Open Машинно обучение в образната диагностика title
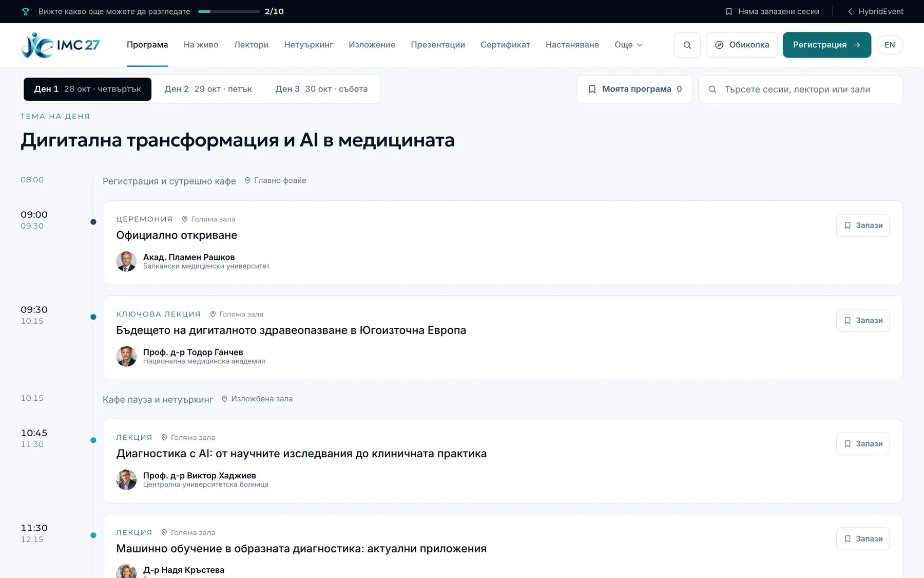This screenshot has height=578, width=924. 301,549
